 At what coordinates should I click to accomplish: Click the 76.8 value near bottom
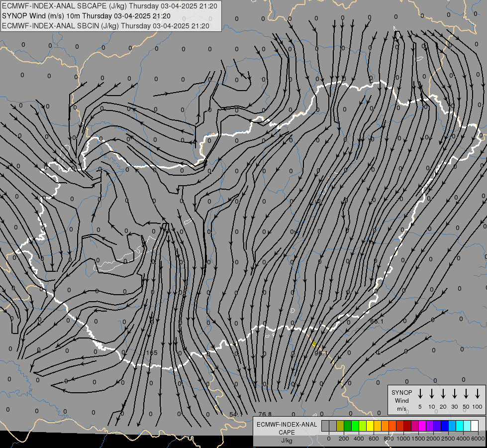[265, 415]
